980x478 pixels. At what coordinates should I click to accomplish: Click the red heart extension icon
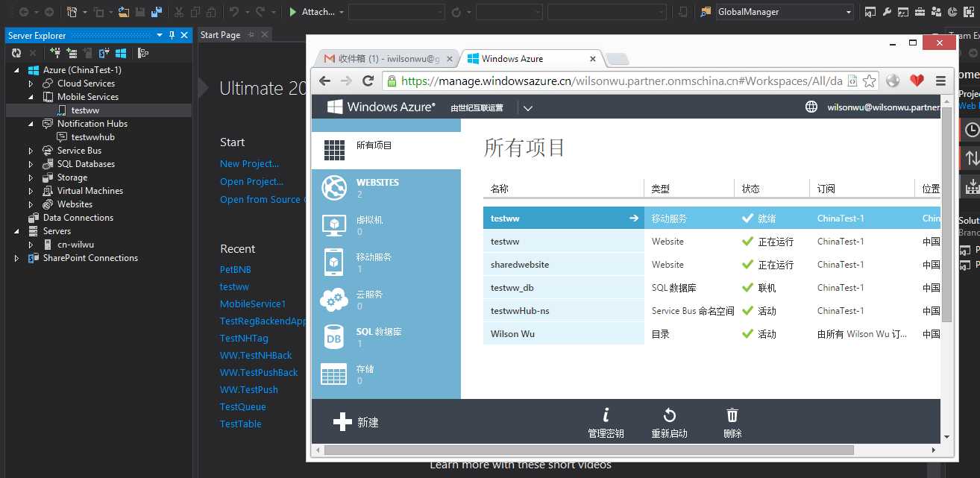point(917,81)
